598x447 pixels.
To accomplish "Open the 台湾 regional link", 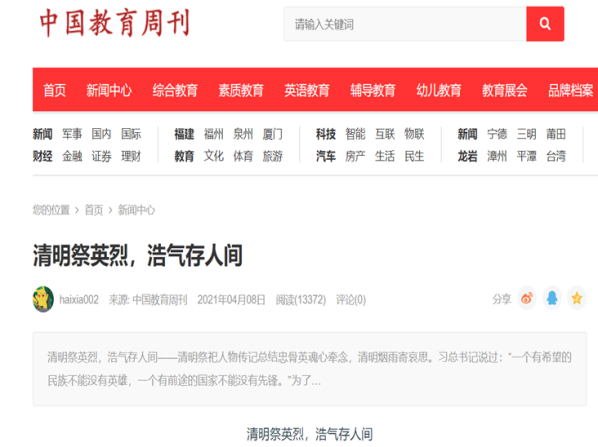I will 556,156.
